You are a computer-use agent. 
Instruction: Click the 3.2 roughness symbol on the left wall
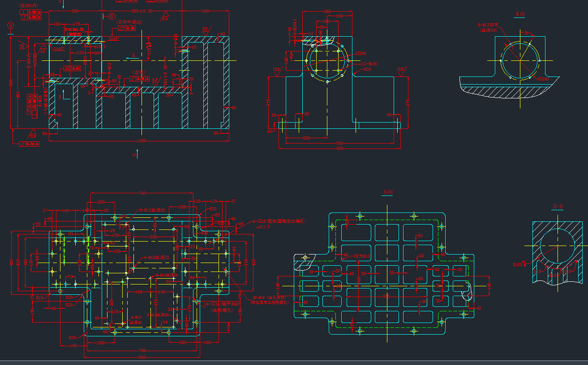[x=44, y=49]
